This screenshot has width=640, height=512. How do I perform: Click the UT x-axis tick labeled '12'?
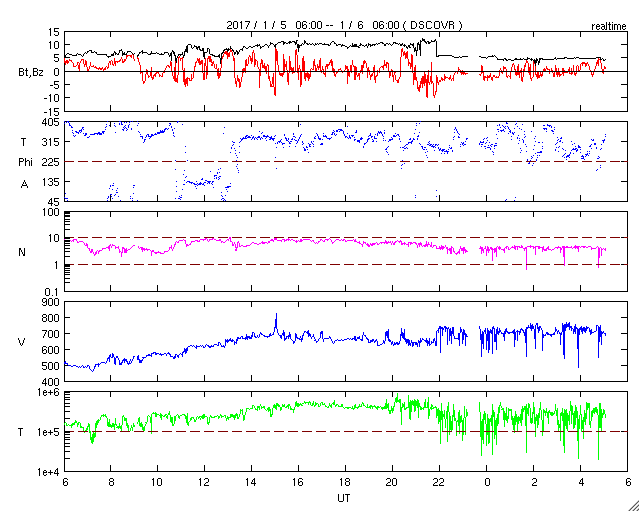pyautogui.click(x=204, y=481)
